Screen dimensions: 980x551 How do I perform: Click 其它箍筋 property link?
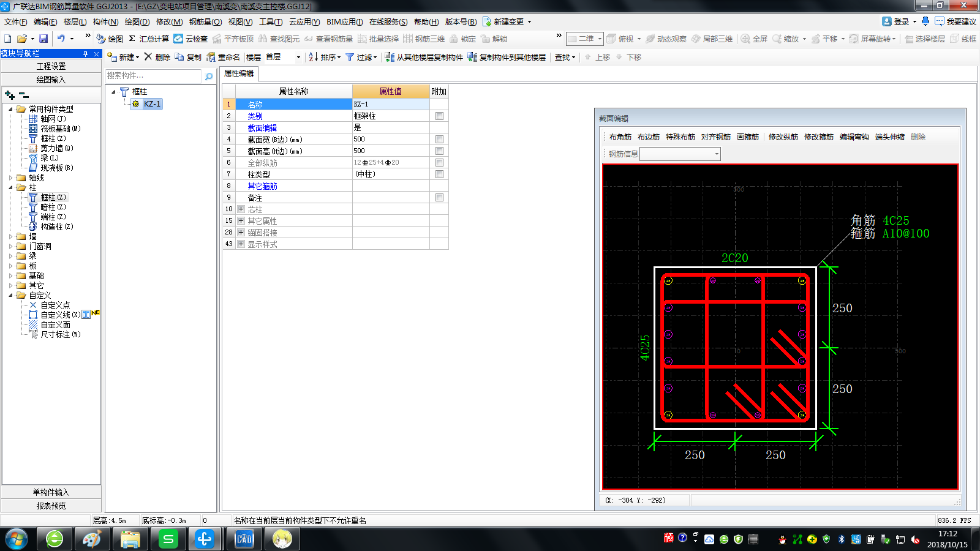pos(263,186)
